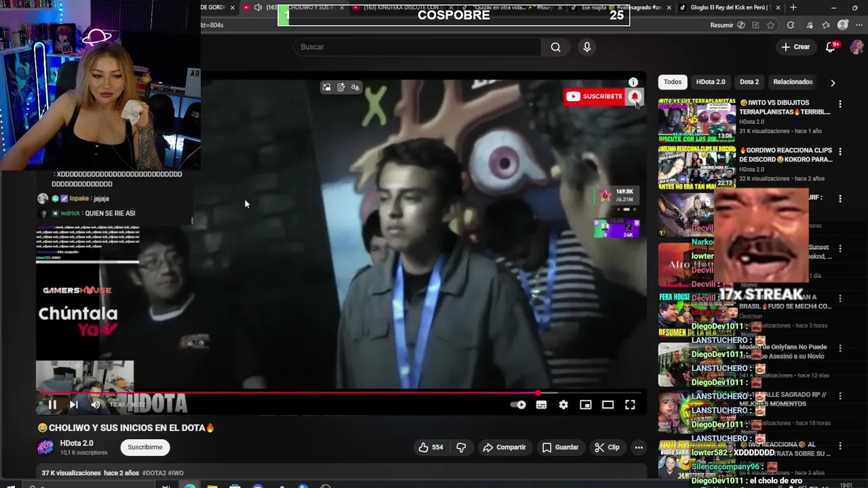The width and height of the screenshot is (868, 488).
Task: Show more filter chips with right arrow
Action: pos(833,83)
